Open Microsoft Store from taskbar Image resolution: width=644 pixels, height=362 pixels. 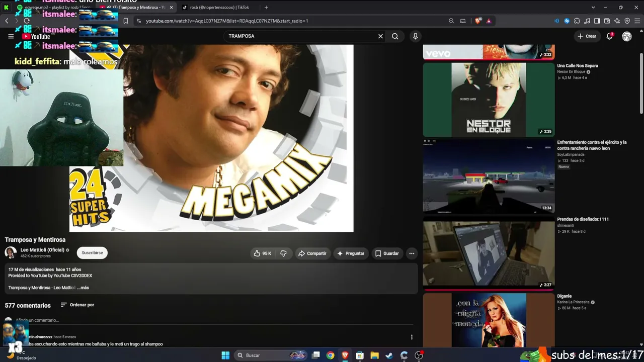360,355
